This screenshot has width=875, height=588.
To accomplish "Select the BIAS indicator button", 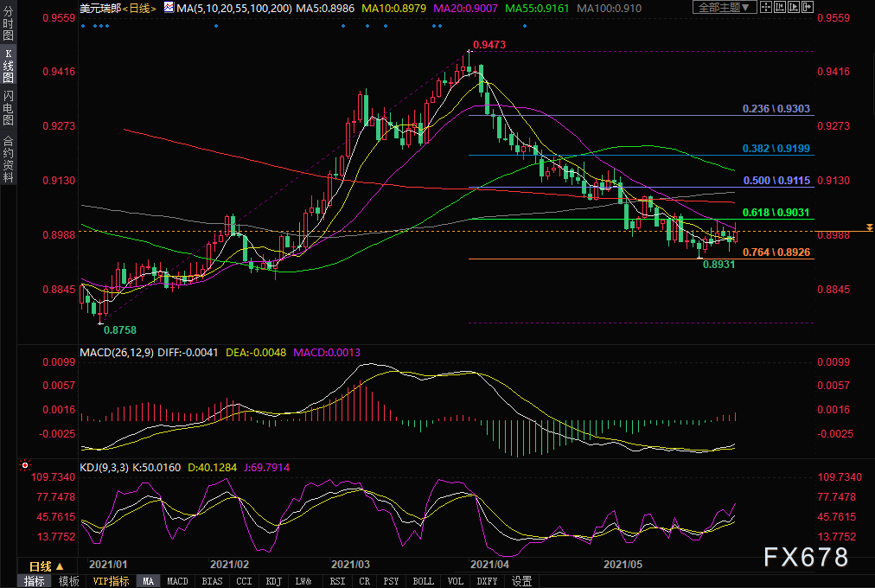I will (212, 581).
